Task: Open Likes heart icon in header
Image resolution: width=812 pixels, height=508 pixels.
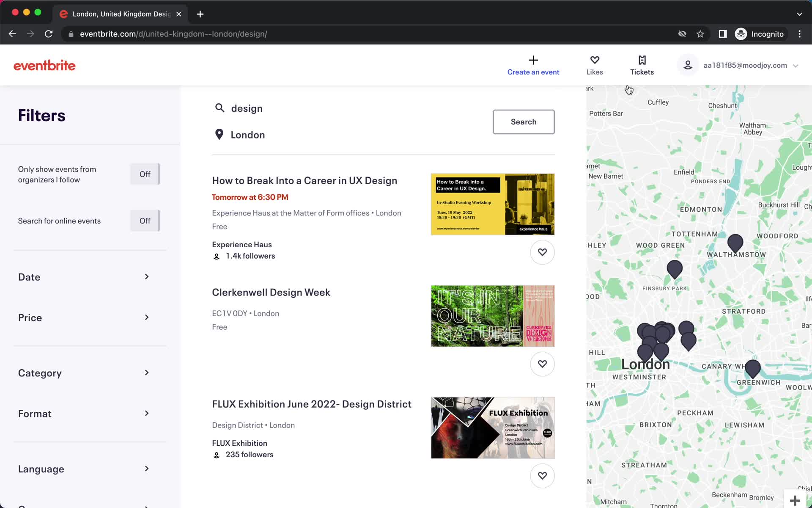Action: [x=595, y=60]
